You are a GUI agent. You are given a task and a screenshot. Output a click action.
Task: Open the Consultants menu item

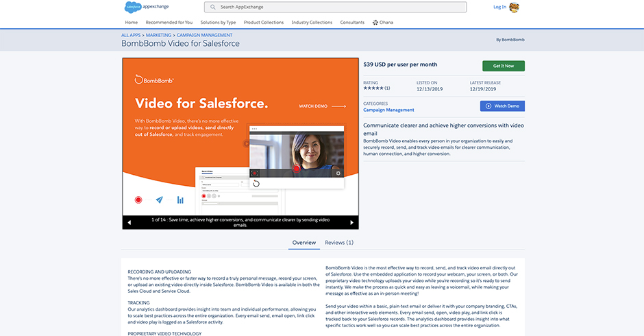click(352, 23)
